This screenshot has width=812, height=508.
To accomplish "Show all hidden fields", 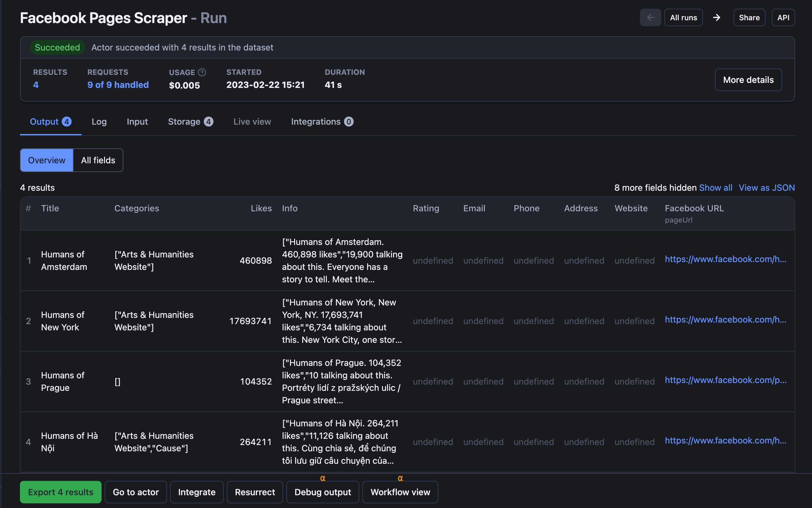I will [715, 188].
